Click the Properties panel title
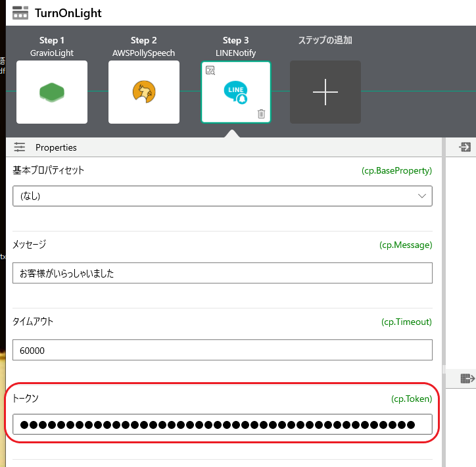The height and width of the screenshot is (467, 476). [x=56, y=147]
